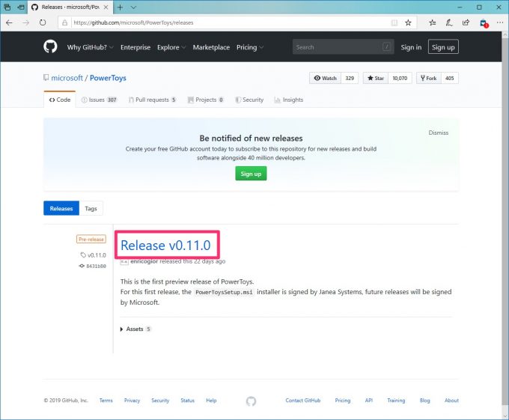The image size is (509, 420).
Task: Open the Favorites hub icon
Action: [x=433, y=22]
